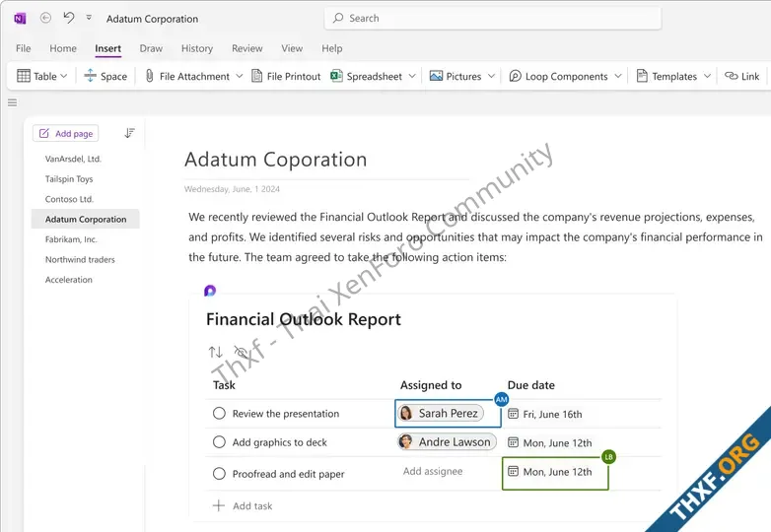The height and width of the screenshot is (532, 771).
Task: Check off Review the presentation task
Action: coord(219,413)
